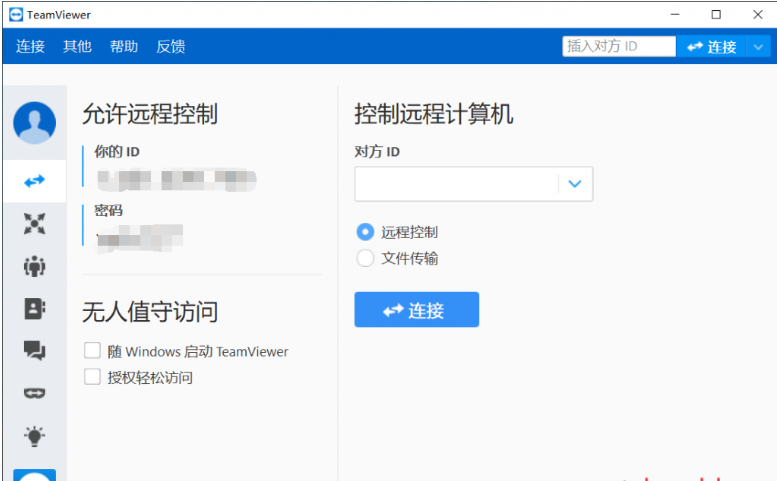
Task: Expand the 对方 ID dropdown arrow
Action: pos(575,184)
